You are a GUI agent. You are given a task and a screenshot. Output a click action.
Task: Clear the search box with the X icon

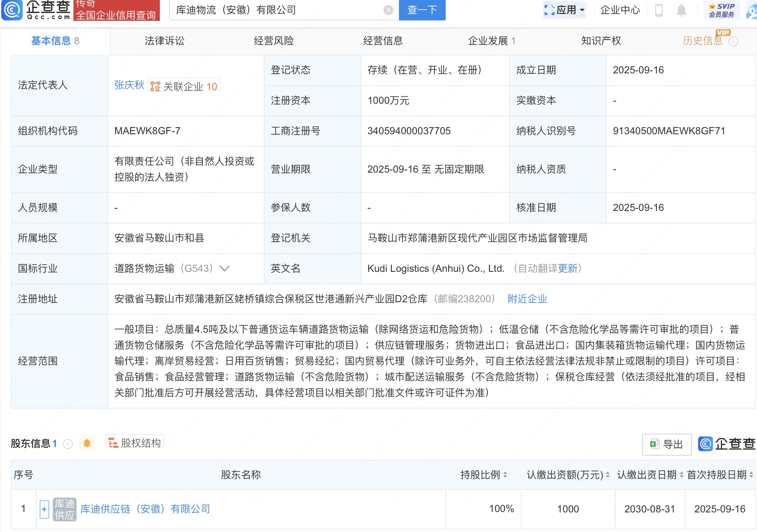(389, 10)
